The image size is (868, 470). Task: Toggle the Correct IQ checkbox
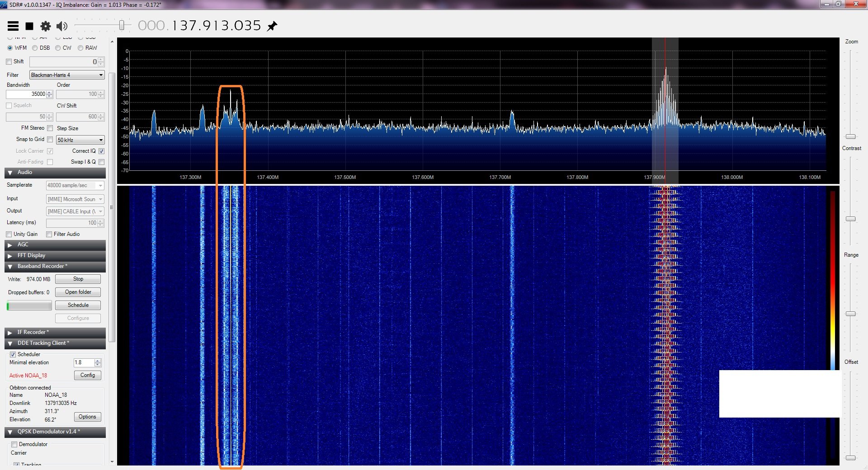tap(101, 151)
